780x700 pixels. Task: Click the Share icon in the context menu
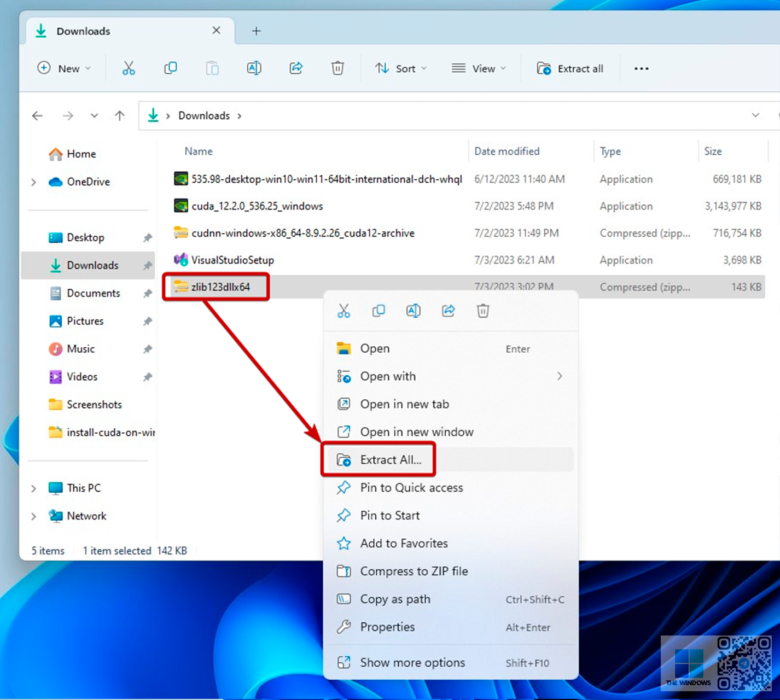click(x=449, y=311)
